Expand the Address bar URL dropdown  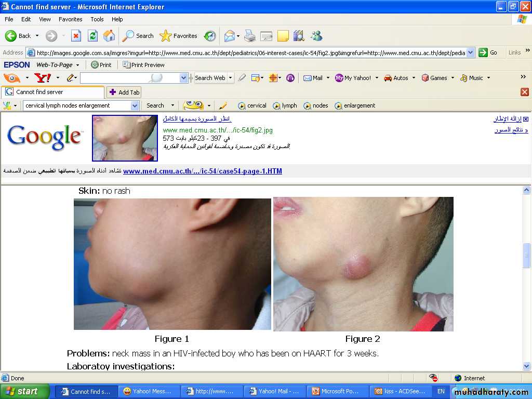(x=471, y=52)
